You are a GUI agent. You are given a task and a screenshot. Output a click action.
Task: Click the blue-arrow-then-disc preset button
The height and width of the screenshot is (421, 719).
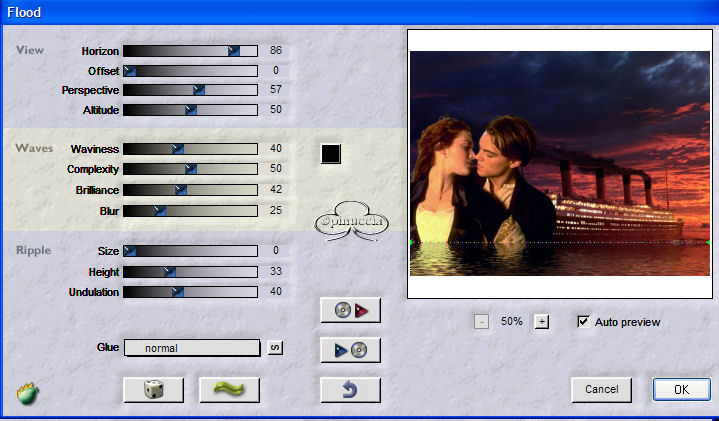pyautogui.click(x=350, y=350)
